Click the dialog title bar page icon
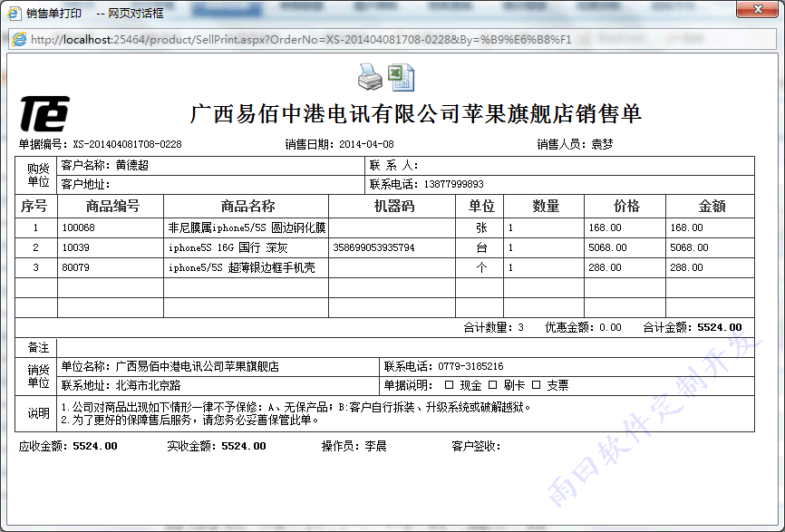This screenshot has height=532, width=785. pos(14,13)
